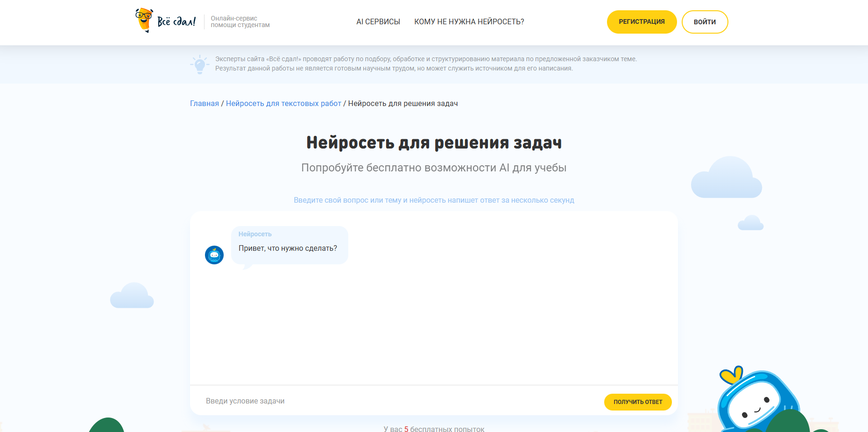The width and height of the screenshot is (868, 432).
Task: Click the cloud illustration on the left
Action: [x=132, y=296]
